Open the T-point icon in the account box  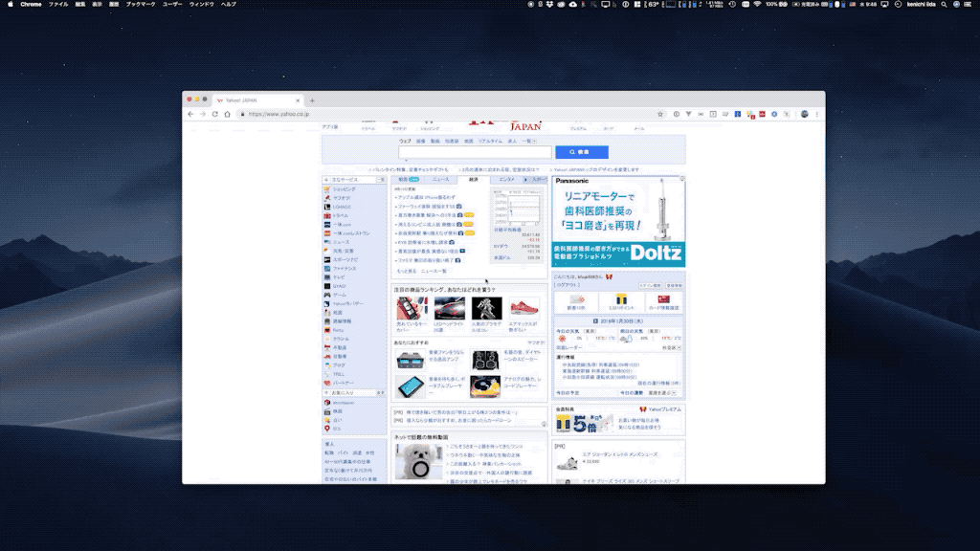(620, 299)
